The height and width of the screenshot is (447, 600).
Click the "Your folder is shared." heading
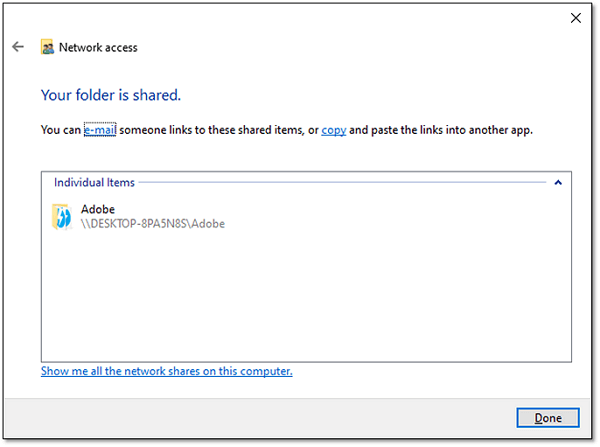point(110,96)
